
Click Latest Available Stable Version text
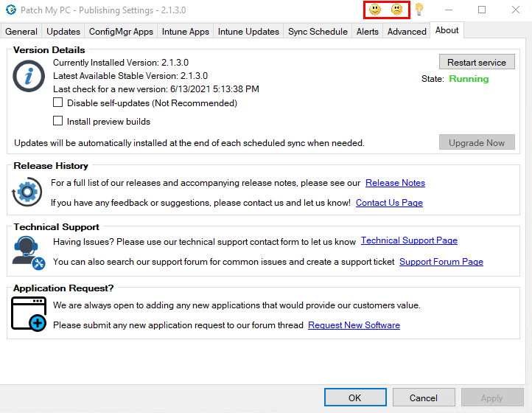click(x=130, y=76)
